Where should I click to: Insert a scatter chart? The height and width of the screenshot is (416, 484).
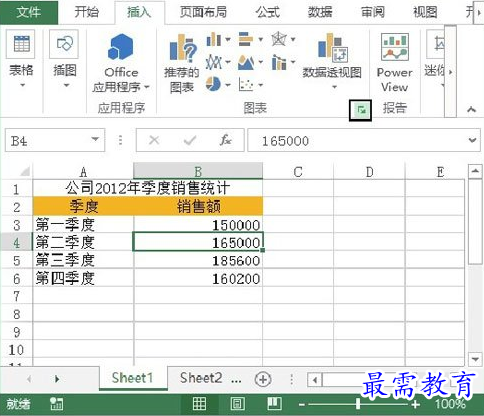[x=246, y=84]
